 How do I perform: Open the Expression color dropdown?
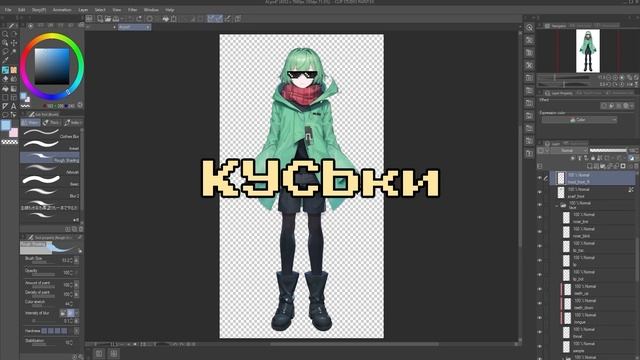pyautogui.click(x=579, y=120)
